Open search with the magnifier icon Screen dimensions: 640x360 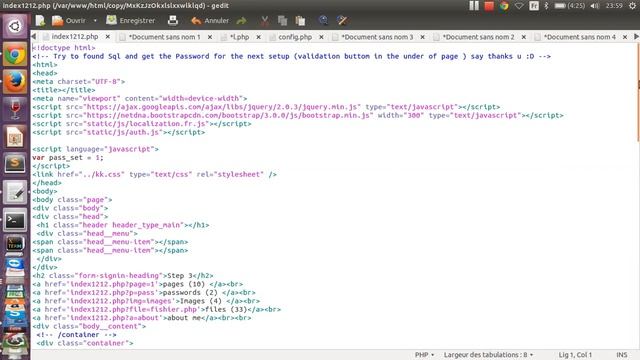point(323,20)
